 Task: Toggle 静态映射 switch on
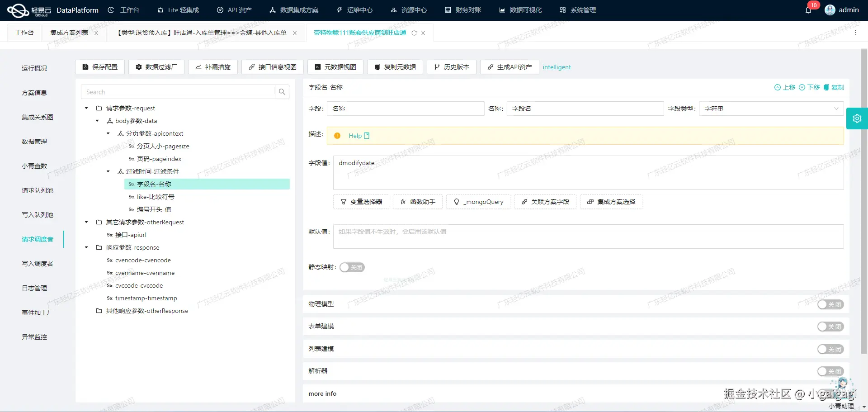tap(352, 267)
